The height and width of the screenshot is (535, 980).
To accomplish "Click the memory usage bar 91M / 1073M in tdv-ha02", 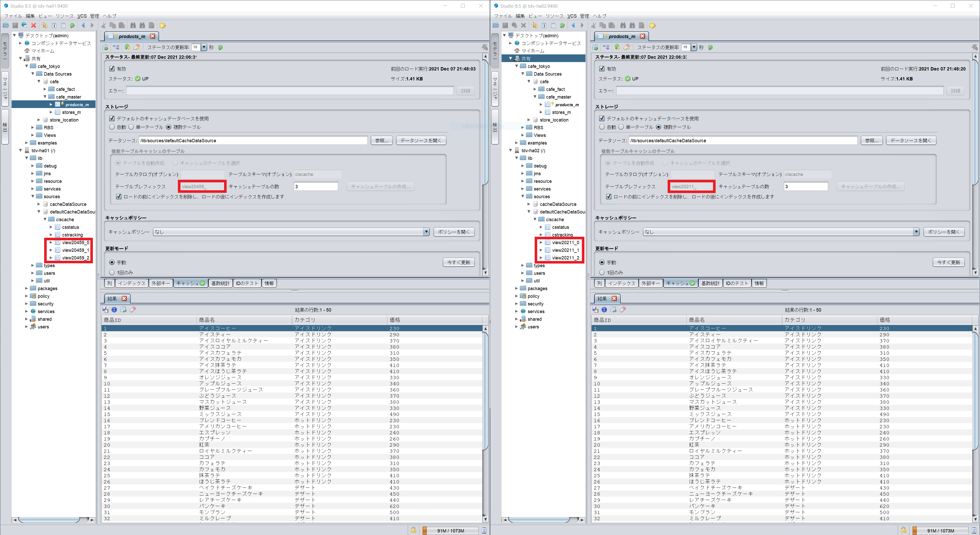I will click(x=940, y=530).
